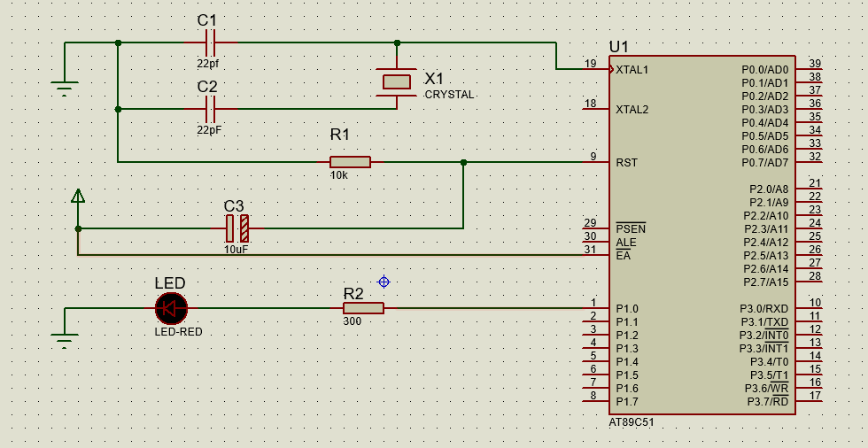
Task: Click the P3.6/WR pin name
Action: (x=767, y=389)
